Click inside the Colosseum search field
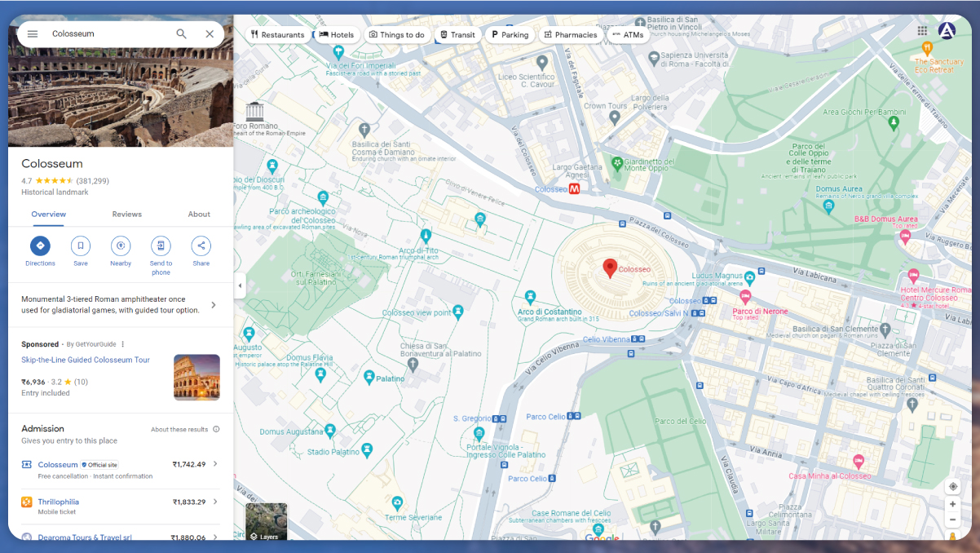 (110, 34)
